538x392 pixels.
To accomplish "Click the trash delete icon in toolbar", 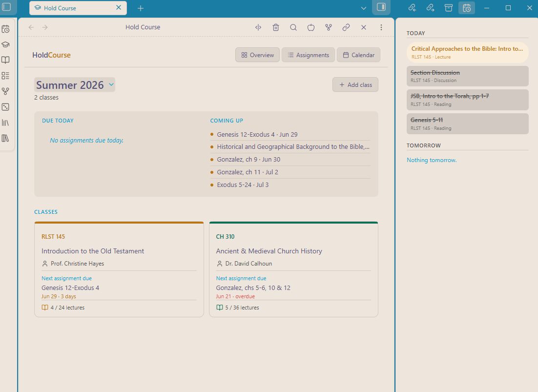I will tap(276, 27).
